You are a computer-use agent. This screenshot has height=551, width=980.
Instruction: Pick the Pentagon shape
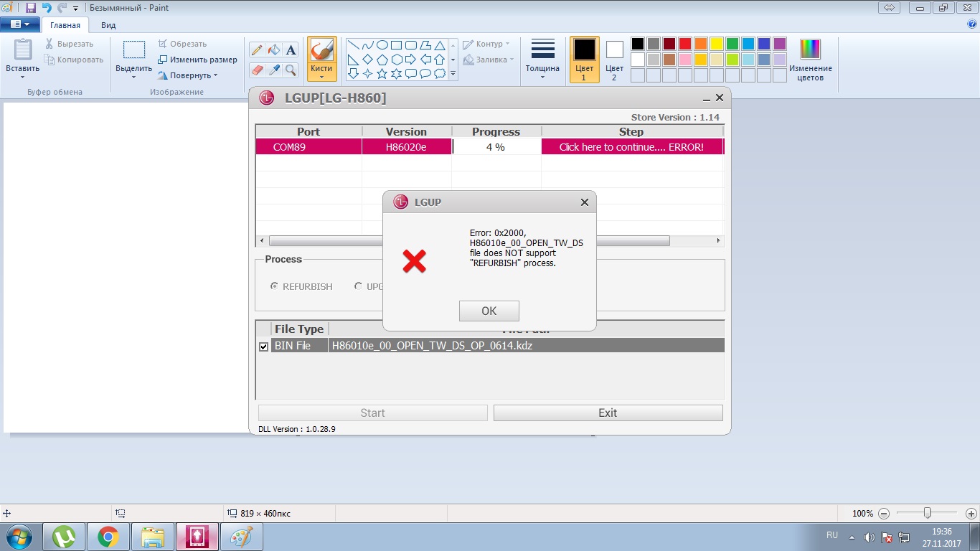point(382,59)
